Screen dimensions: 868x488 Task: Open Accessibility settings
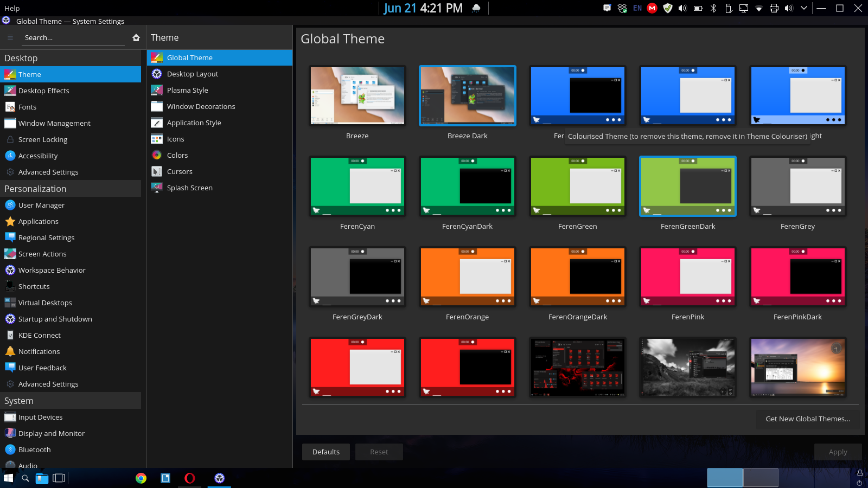(x=71, y=156)
